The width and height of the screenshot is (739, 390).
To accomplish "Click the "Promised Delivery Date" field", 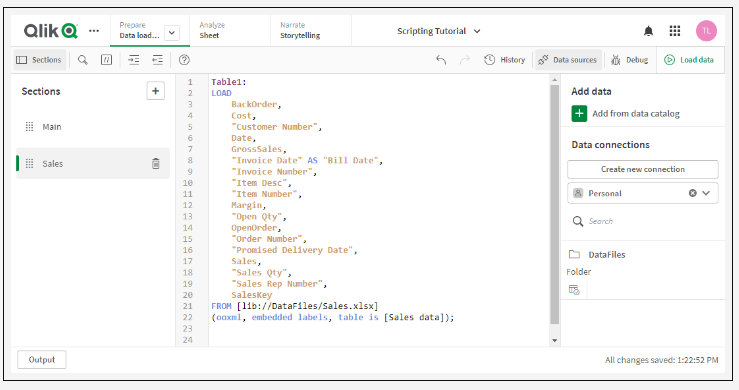I will tap(292, 250).
